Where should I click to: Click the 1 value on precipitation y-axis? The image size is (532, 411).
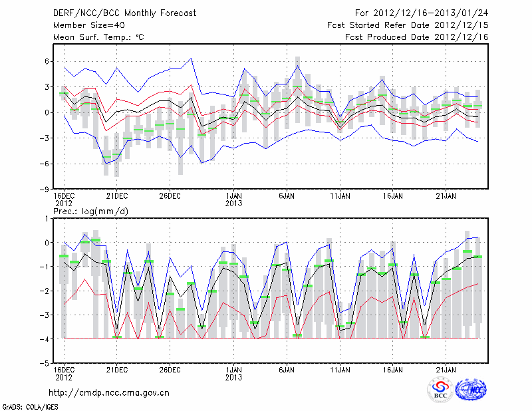point(48,218)
